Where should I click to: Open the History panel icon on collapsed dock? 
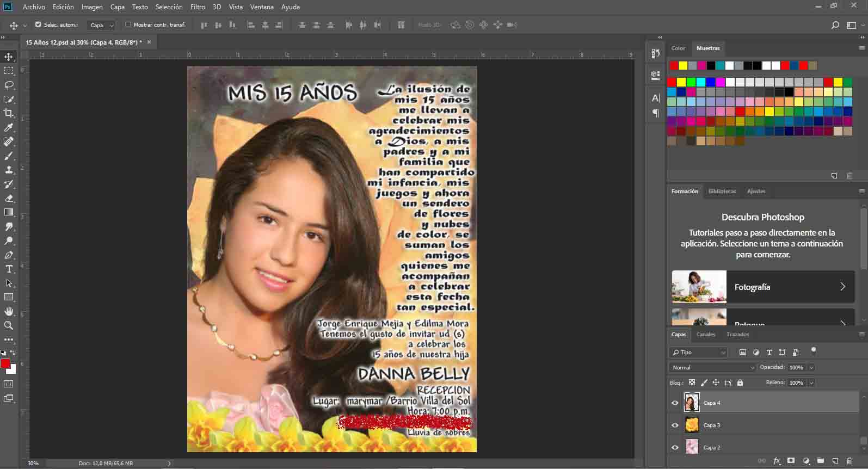[656, 53]
